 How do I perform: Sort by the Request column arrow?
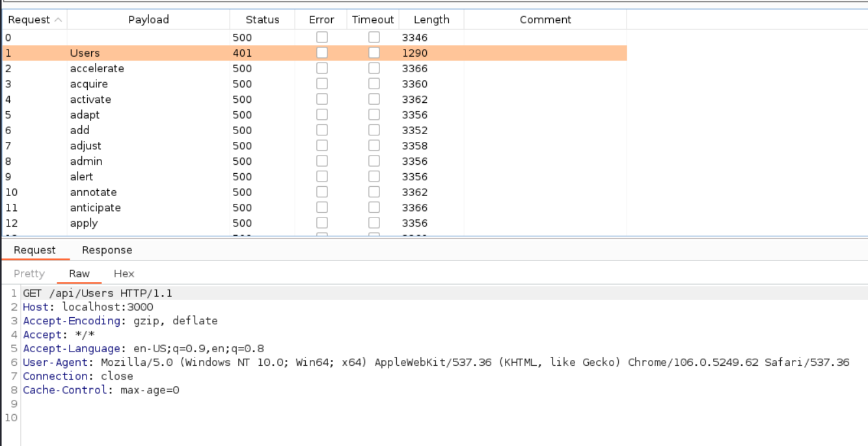(59, 20)
